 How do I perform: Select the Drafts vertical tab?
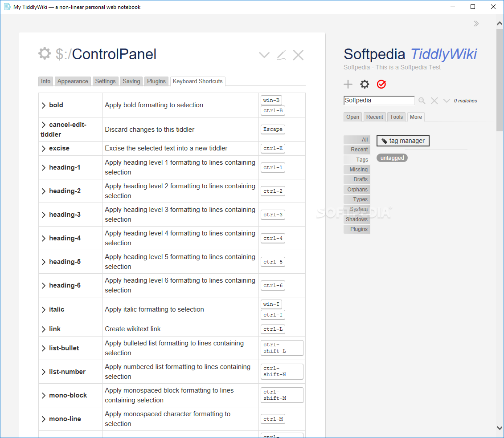[x=357, y=179]
